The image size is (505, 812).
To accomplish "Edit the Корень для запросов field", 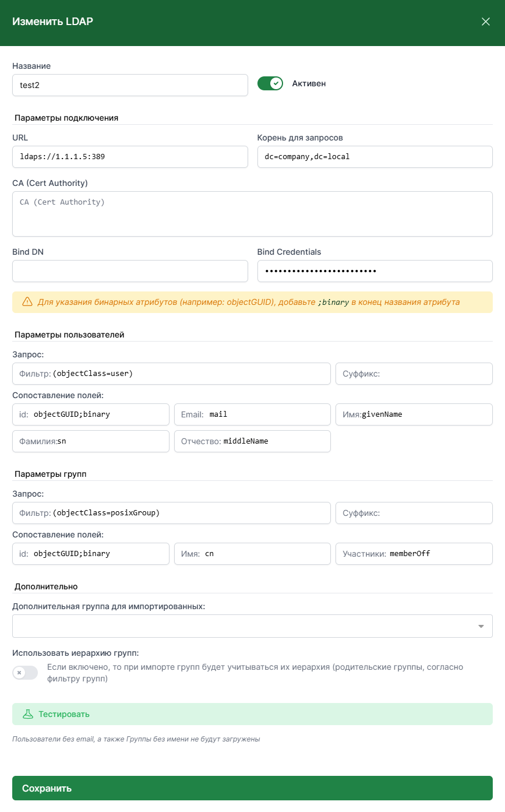I will (x=375, y=157).
